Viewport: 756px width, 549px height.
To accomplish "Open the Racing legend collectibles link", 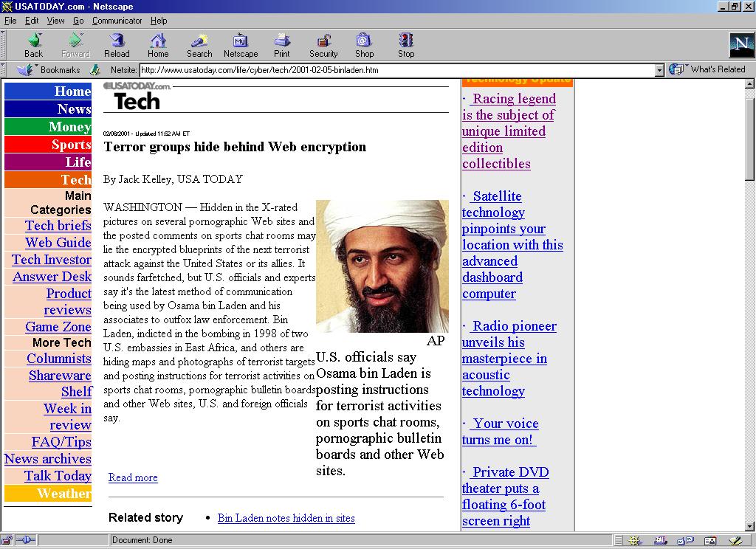I will pyautogui.click(x=509, y=131).
